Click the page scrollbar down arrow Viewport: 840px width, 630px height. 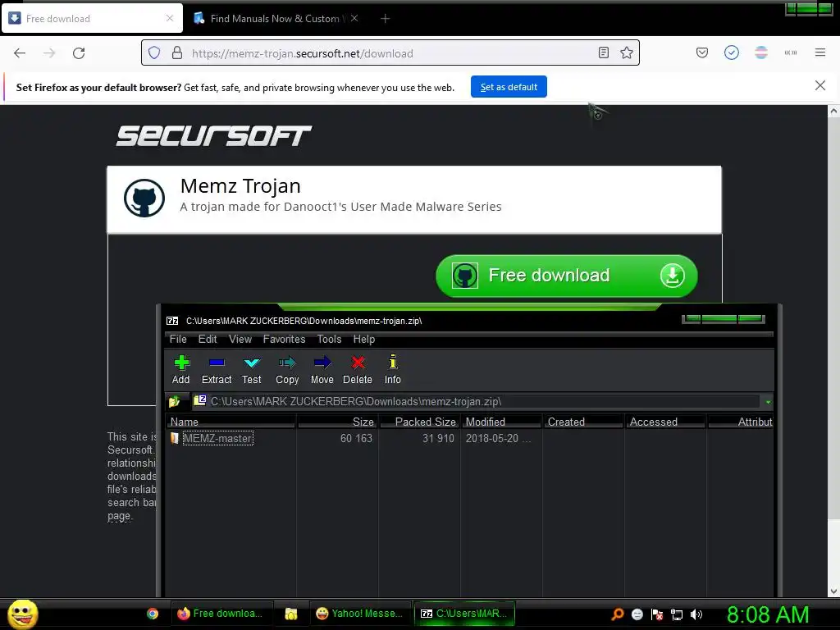(x=833, y=591)
